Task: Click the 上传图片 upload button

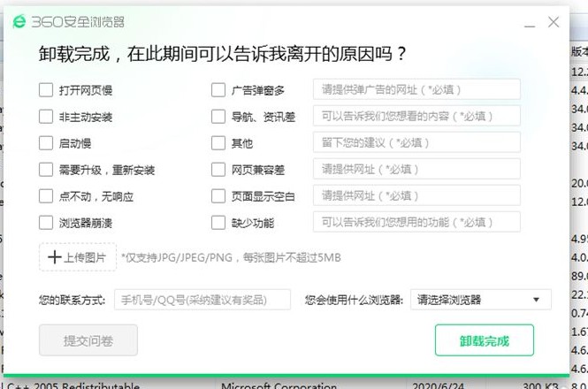Action: point(77,257)
